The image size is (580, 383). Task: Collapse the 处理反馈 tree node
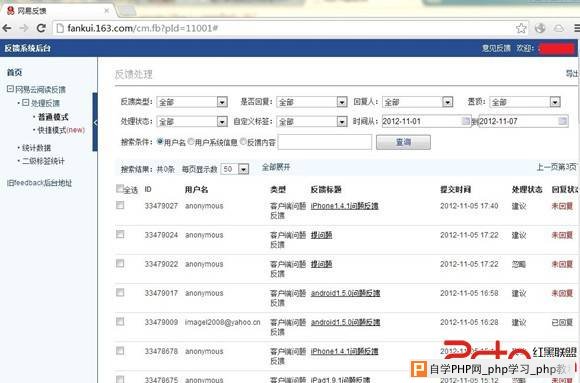(x=25, y=103)
